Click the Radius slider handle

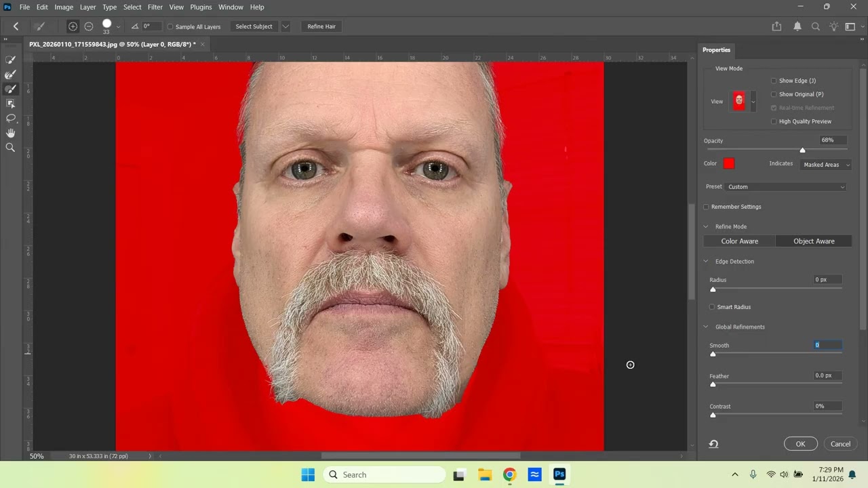713,289
